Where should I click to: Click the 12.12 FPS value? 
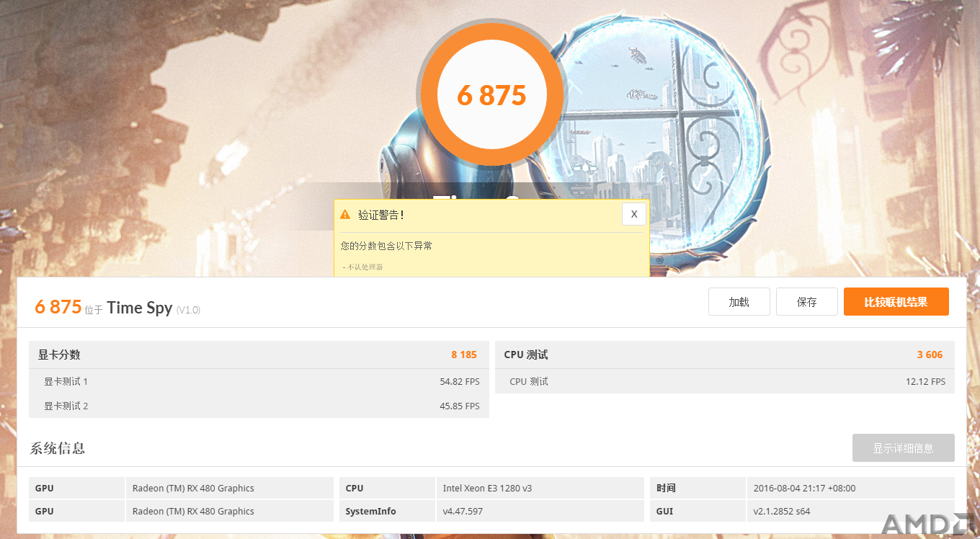[x=925, y=382]
